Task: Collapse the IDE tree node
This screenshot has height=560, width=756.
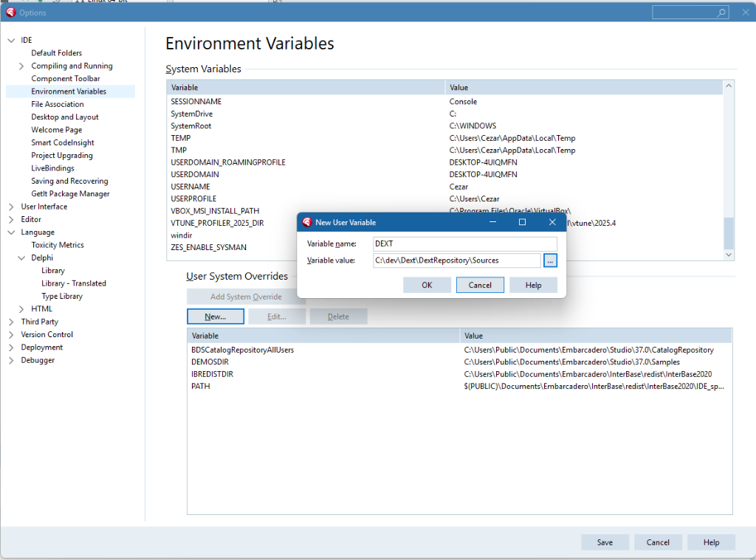Action: 11,41
